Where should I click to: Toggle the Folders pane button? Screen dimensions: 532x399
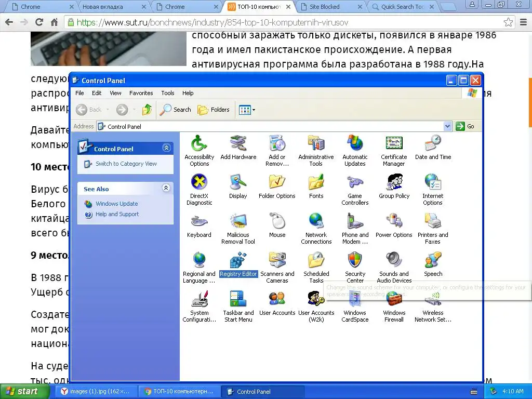coord(214,110)
